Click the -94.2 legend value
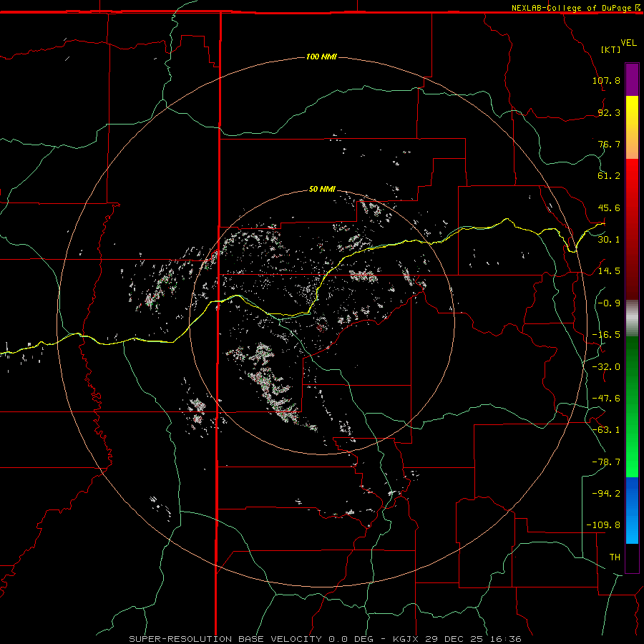Screen dimensions: 644x644 click(606, 493)
